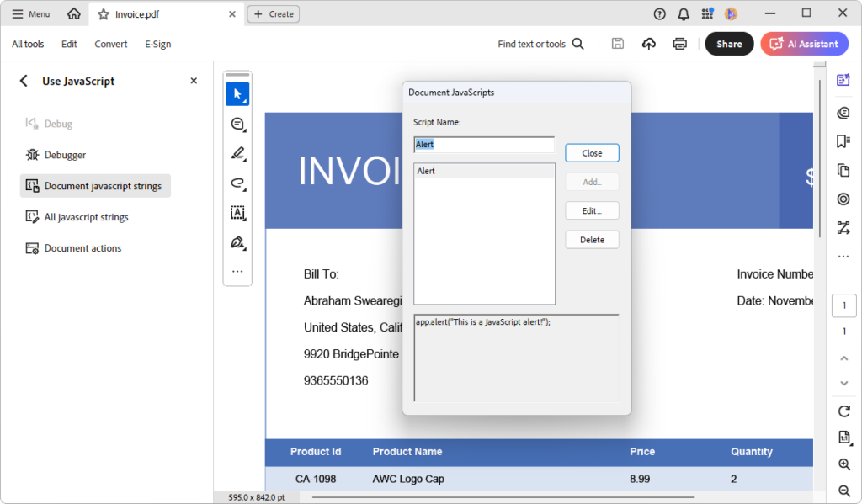This screenshot has height=504, width=862.
Task: Select the highlighter pen tool
Action: [237, 153]
